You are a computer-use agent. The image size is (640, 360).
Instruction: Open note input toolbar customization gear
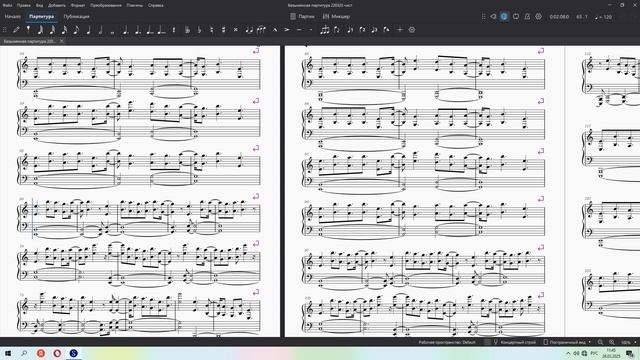412,29
